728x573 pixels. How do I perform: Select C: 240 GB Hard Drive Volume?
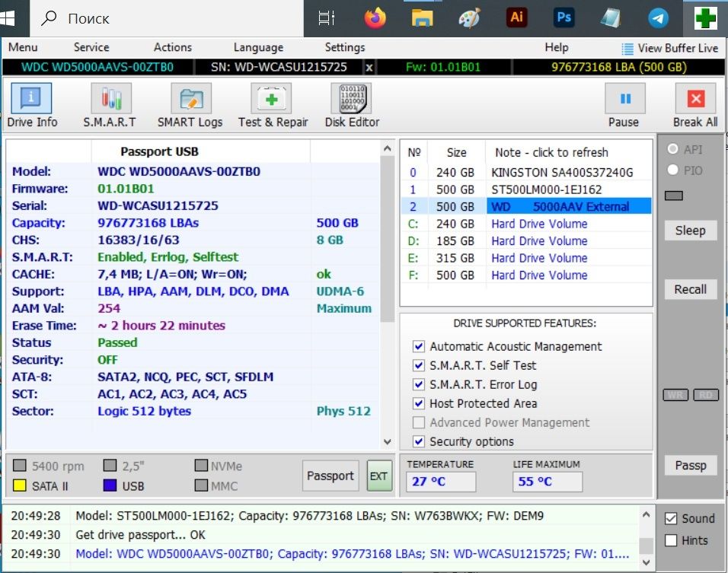tap(526, 224)
